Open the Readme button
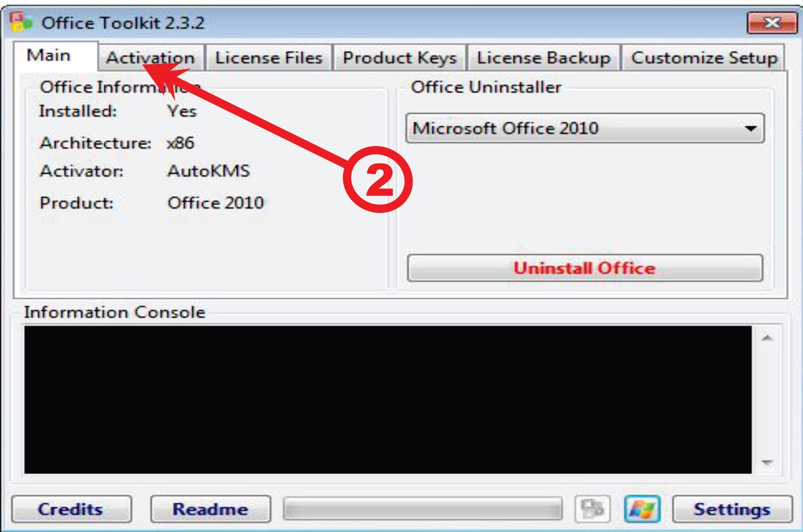 (210, 509)
